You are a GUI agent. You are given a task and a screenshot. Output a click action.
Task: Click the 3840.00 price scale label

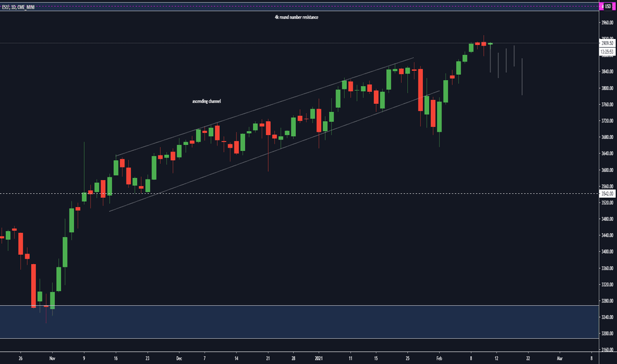click(x=608, y=71)
